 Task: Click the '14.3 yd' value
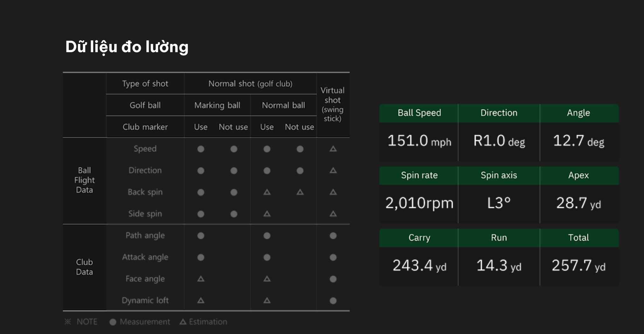pyautogui.click(x=499, y=266)
